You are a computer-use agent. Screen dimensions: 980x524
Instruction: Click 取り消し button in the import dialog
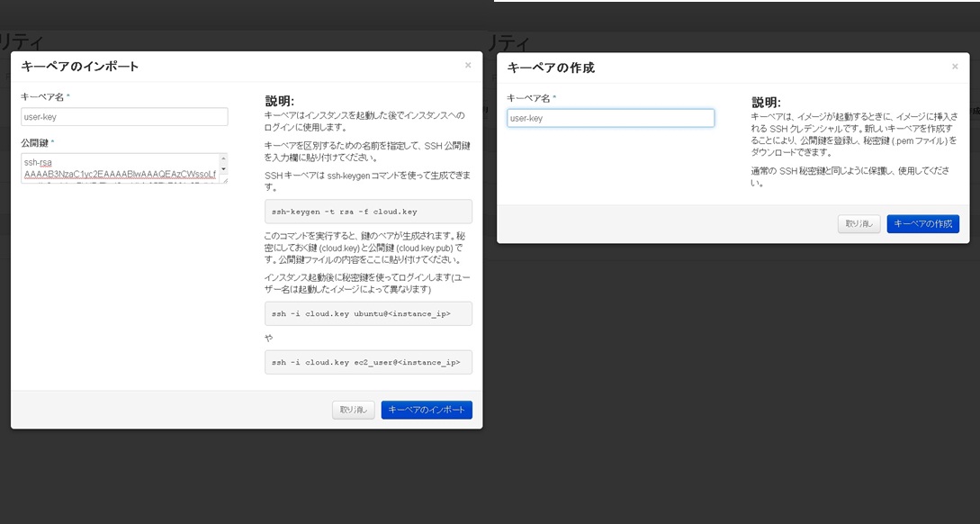point(354,410)
